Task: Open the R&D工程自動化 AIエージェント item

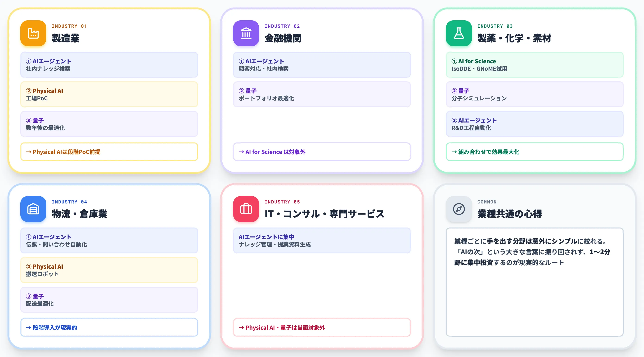Action: pos(535,124)
